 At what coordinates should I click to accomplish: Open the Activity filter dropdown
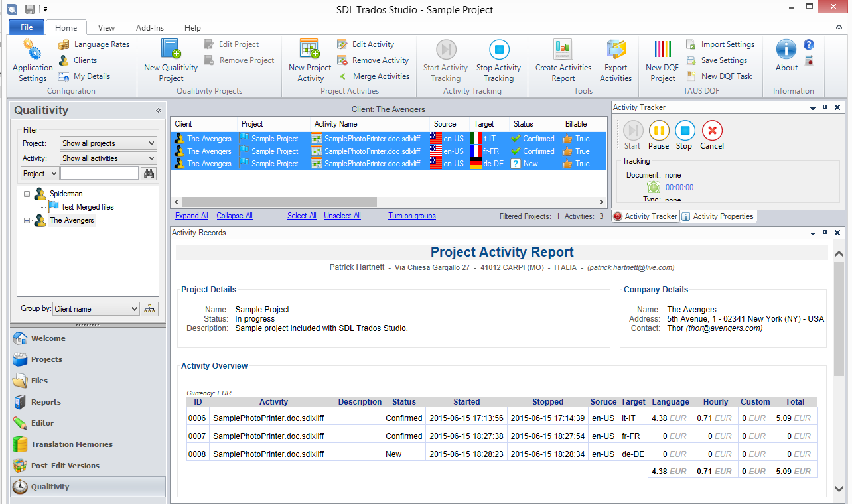click(x=108, y=158)
